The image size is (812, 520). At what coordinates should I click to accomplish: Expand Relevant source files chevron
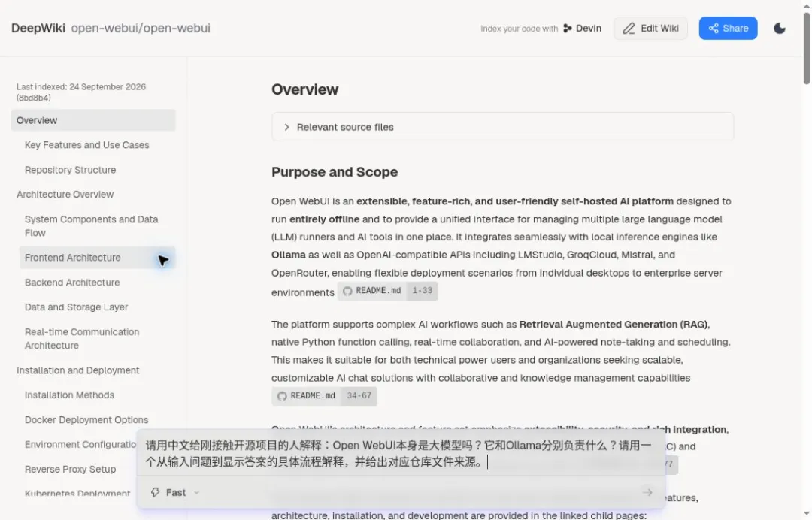(x=286, y=127)
